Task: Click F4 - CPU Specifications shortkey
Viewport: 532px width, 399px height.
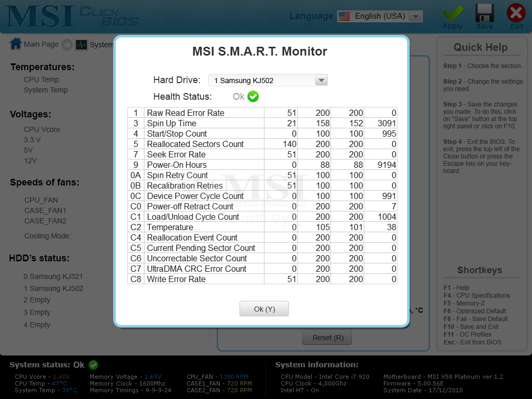Action: tap(476, 296)
